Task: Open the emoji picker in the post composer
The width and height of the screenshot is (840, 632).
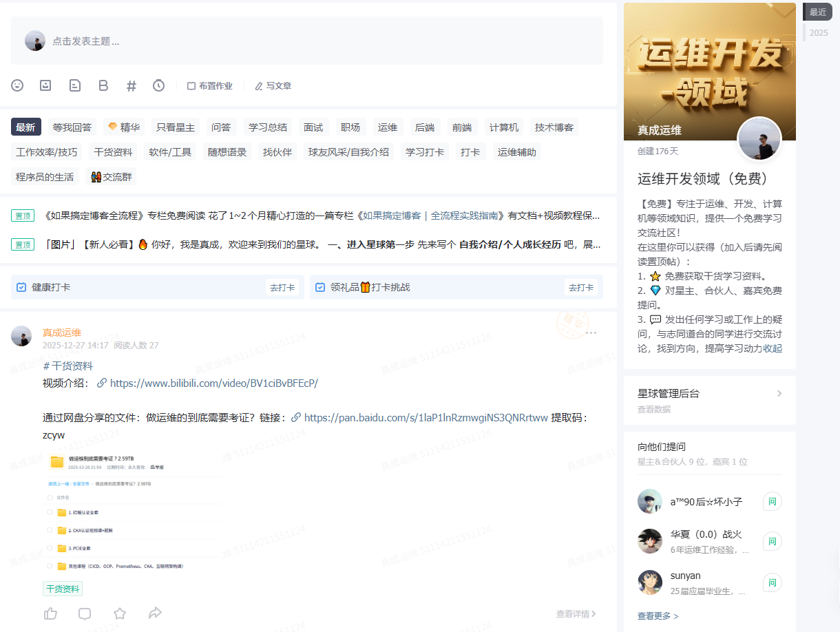Action: 17,85
